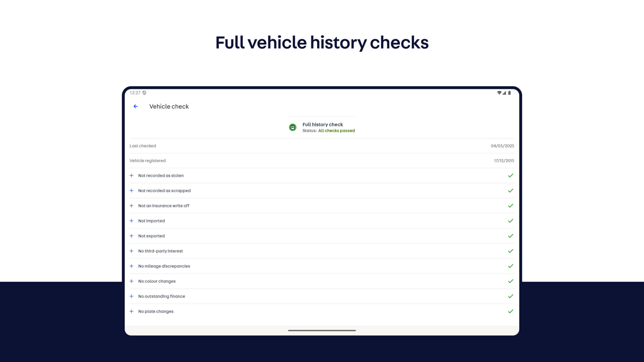Expand the Not exported check
644x362 pixels.
pos(131,236)
